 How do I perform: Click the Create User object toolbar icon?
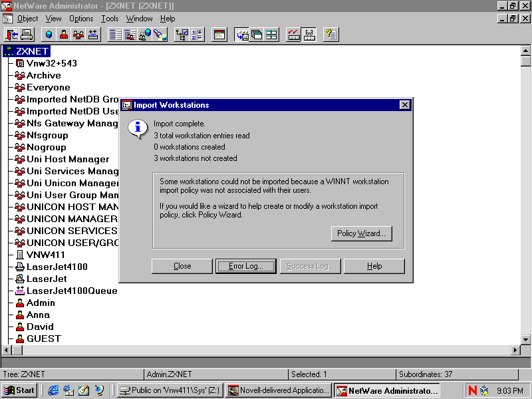[64, 35]
